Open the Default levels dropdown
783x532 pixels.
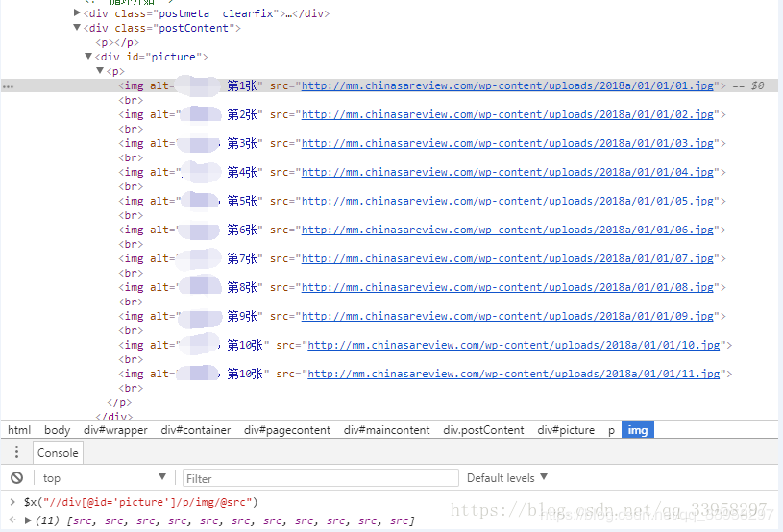tap(507, 477)
